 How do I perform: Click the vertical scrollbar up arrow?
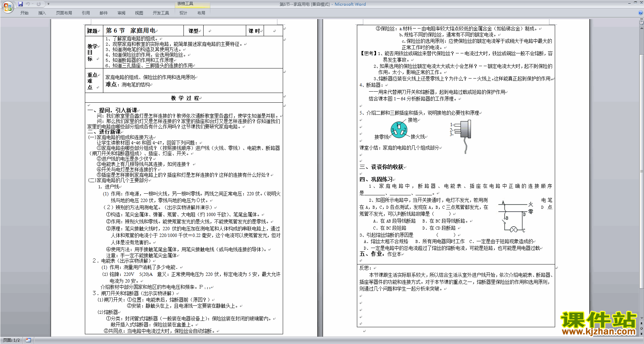[x=642, y=28]
